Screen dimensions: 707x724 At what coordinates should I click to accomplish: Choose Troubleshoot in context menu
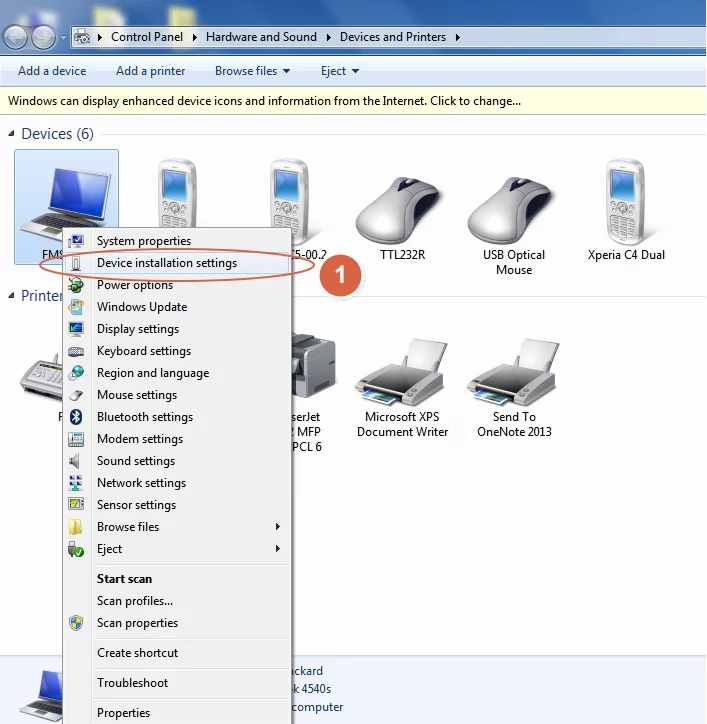click(x=176, y=683)
